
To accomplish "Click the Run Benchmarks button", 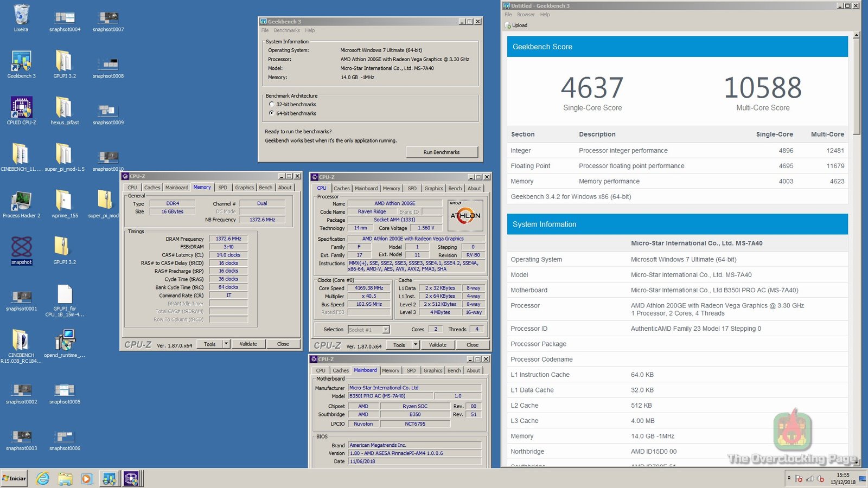I will (442, 152).
